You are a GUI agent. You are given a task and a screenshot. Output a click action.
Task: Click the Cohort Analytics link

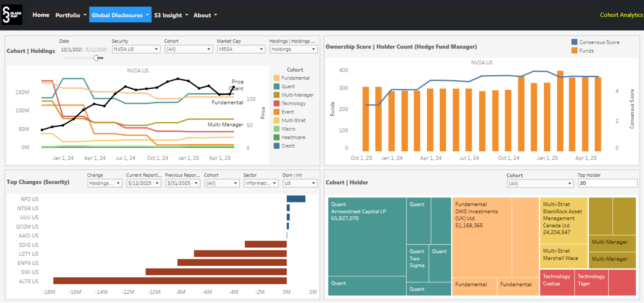point(621,15)
